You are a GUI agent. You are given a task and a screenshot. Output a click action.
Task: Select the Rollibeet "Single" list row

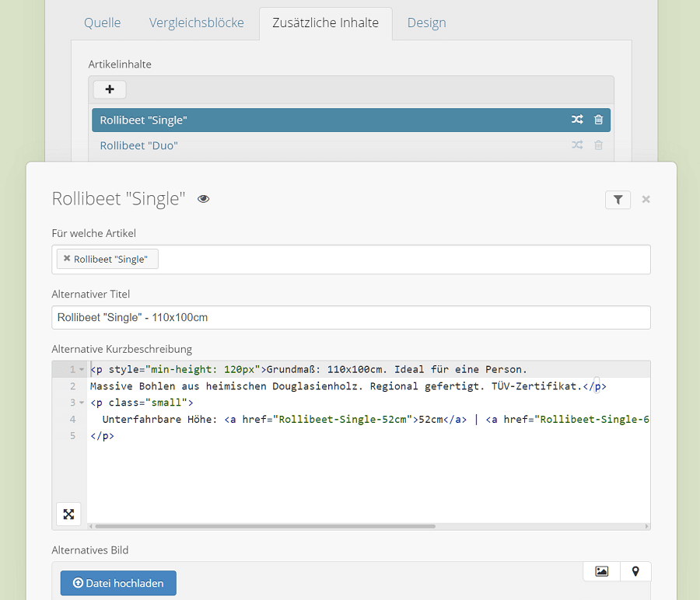[x=351, y=120]
